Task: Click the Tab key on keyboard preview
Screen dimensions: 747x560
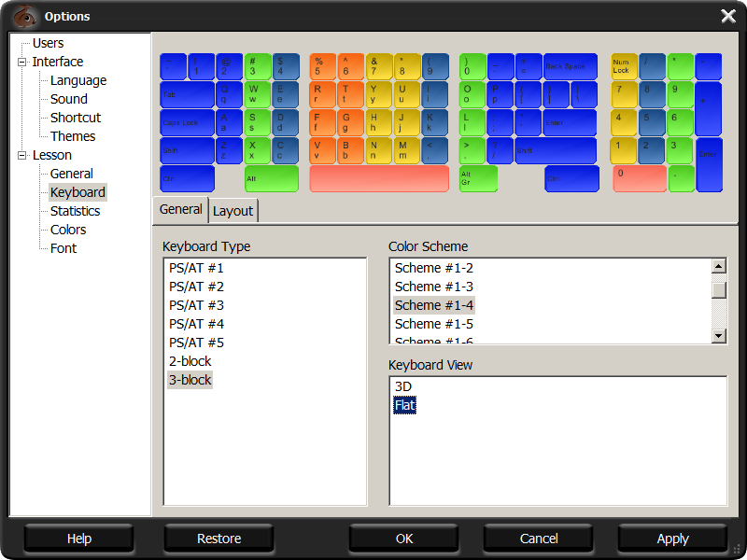Action: [x=187, y=94]
